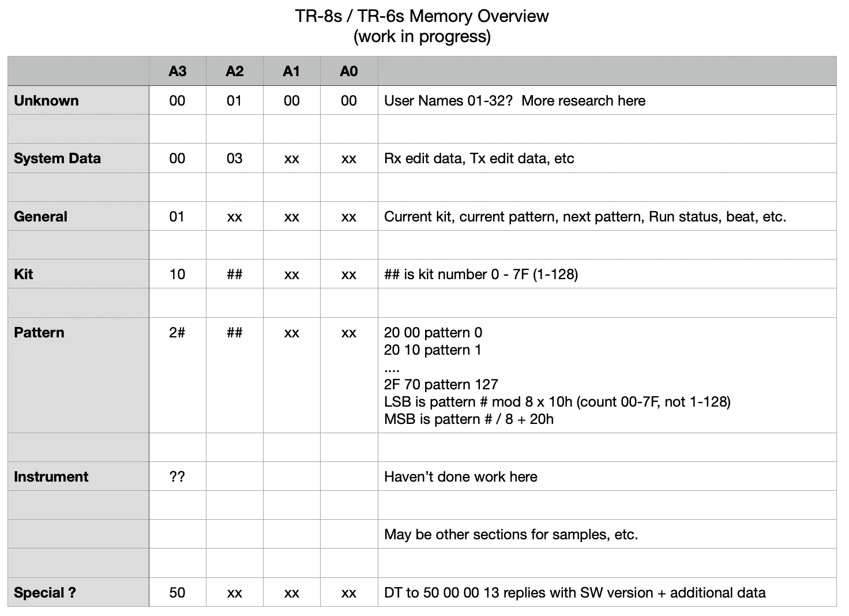
Task: Select the TR-8s / TR-6s Memory Overview title
Action: pos(422,16)
